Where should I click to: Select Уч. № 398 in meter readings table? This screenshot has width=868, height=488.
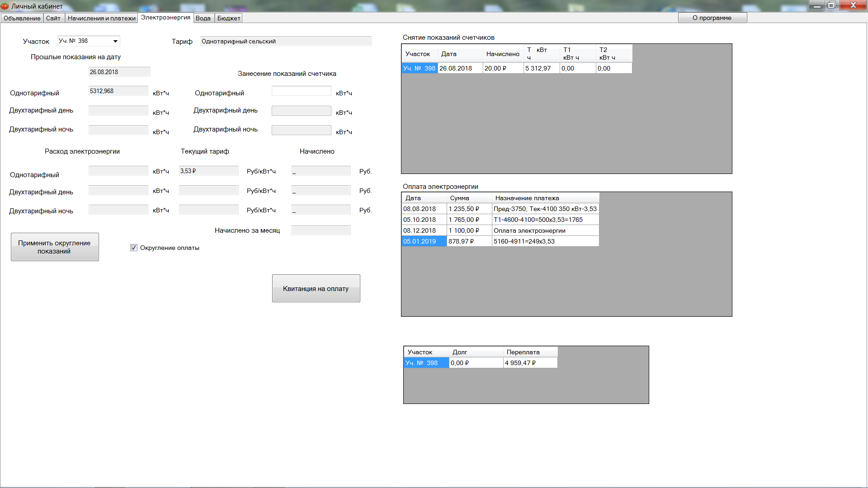[419, 68]
